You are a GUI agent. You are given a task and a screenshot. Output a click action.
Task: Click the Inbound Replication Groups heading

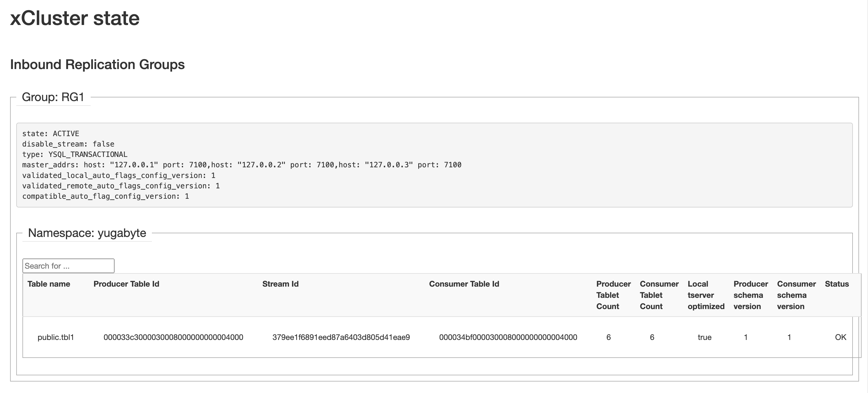point(97,64)
